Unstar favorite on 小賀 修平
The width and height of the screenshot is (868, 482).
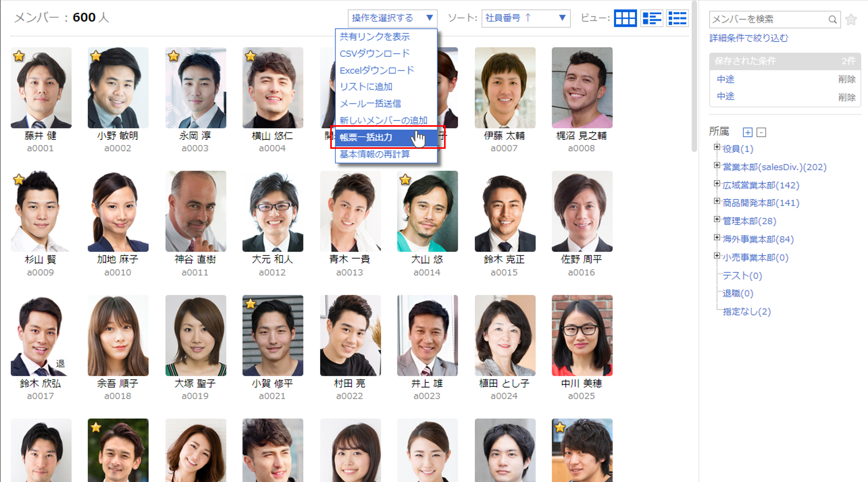(x=251, y=304)
